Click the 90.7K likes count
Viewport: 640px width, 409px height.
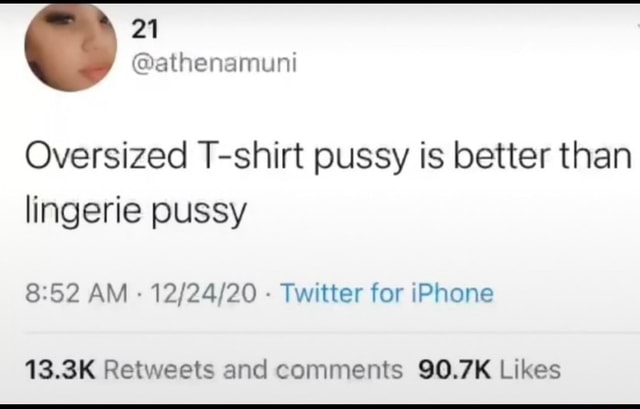tap(454, 370)
